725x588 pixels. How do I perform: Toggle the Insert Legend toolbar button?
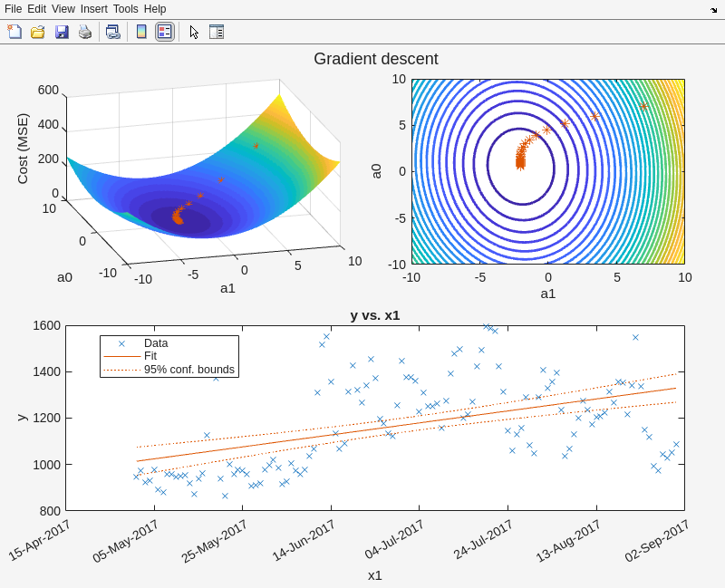click(x=164, y=32)
